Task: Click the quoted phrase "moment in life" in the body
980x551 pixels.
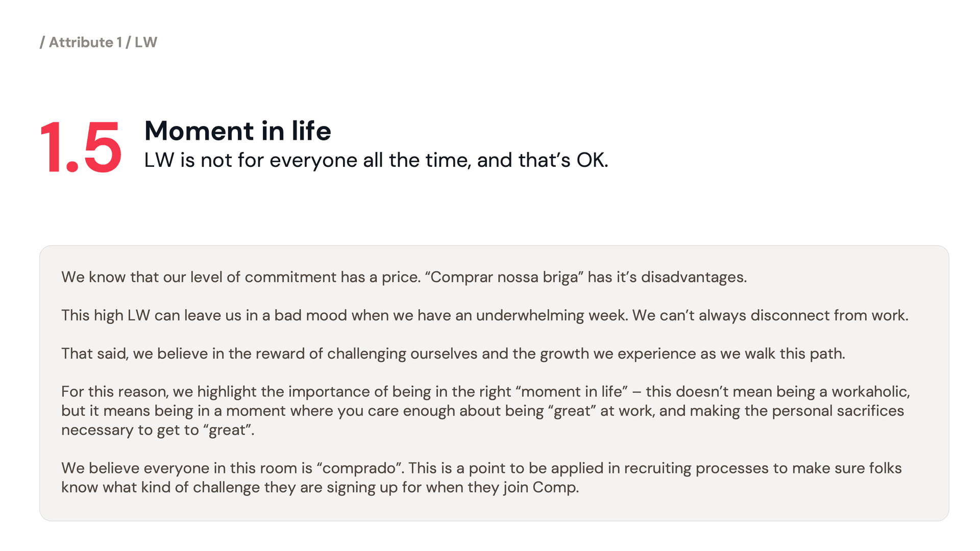Action: (571, 391)
